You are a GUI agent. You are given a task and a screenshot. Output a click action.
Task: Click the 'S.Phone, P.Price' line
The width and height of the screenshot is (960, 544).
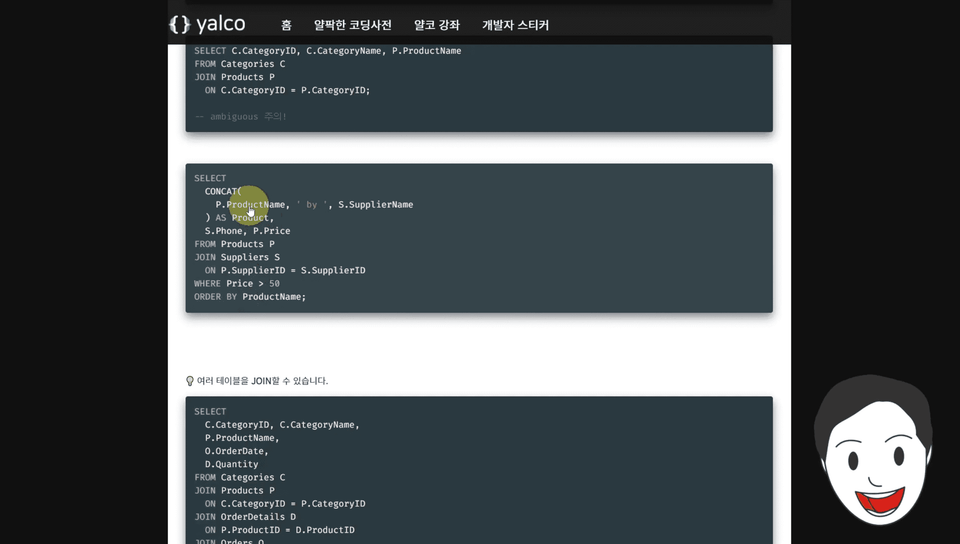pos(247,231)
